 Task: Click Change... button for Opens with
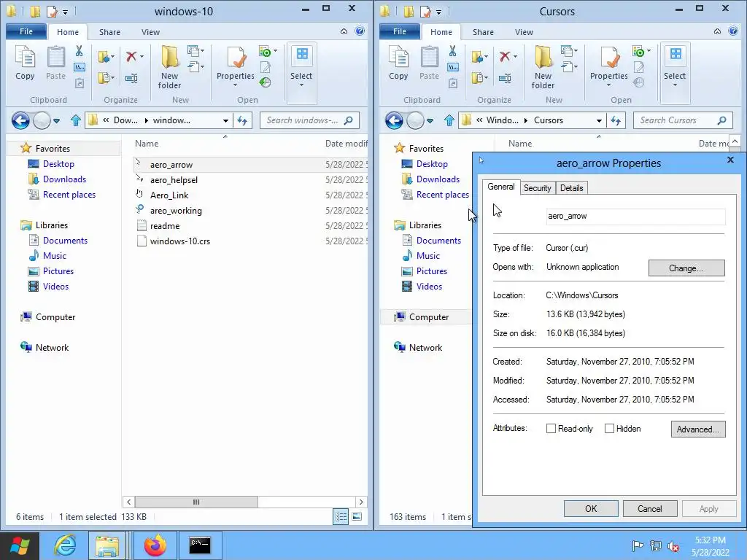(686, 268)
